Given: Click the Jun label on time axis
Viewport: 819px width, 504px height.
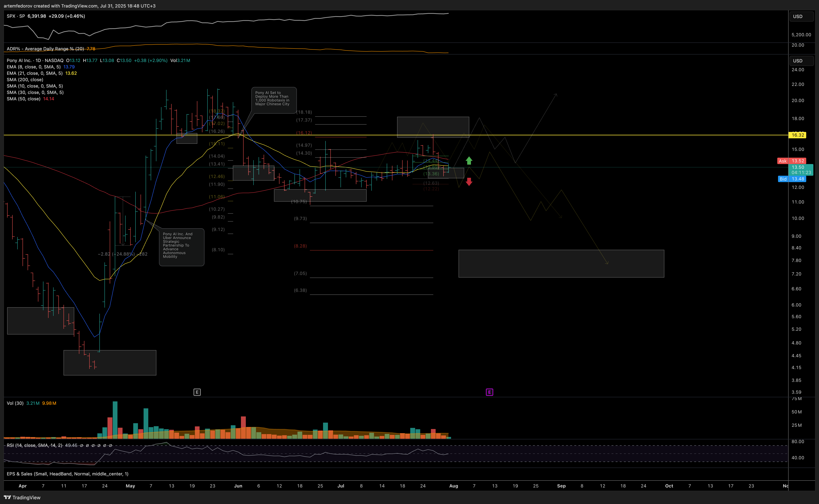Looking at the screenshot, I should [238, 486].
